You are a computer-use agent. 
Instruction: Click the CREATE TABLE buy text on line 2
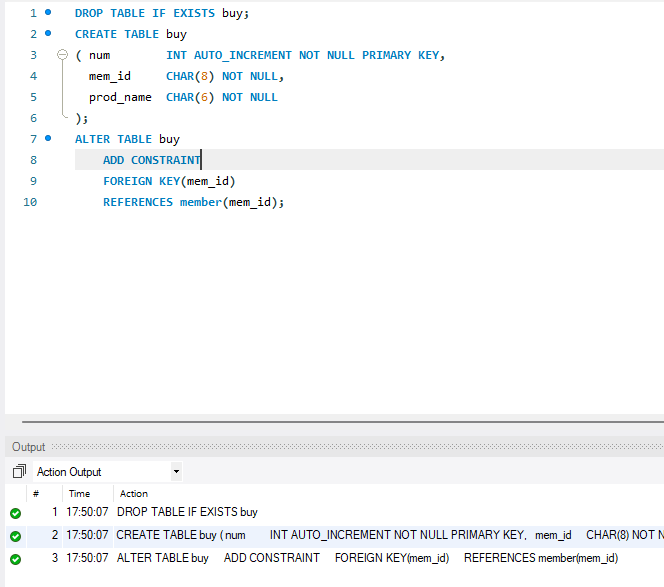click(x=131, y=34)
